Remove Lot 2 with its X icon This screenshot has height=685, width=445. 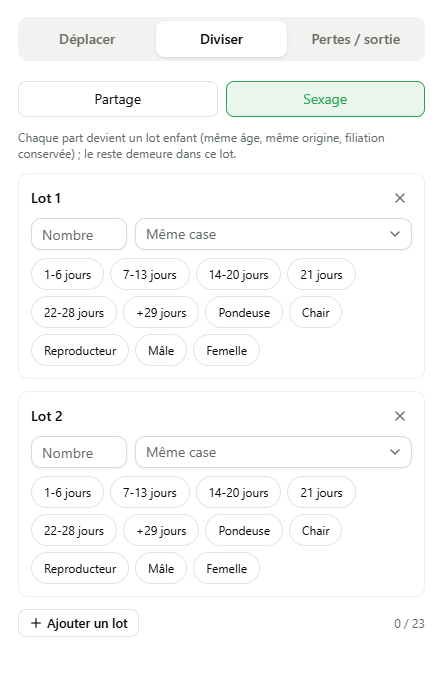(400, 416)
